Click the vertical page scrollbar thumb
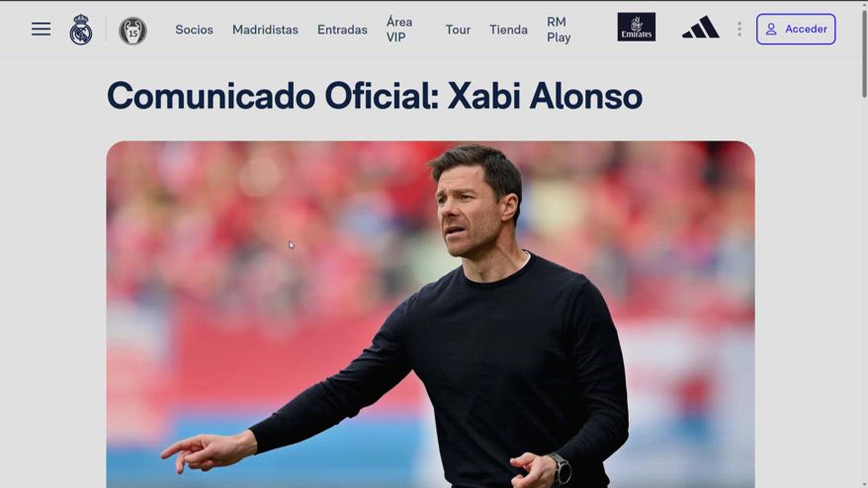The image size is (868, 488). pyautogui.click(x=864, y=52)
